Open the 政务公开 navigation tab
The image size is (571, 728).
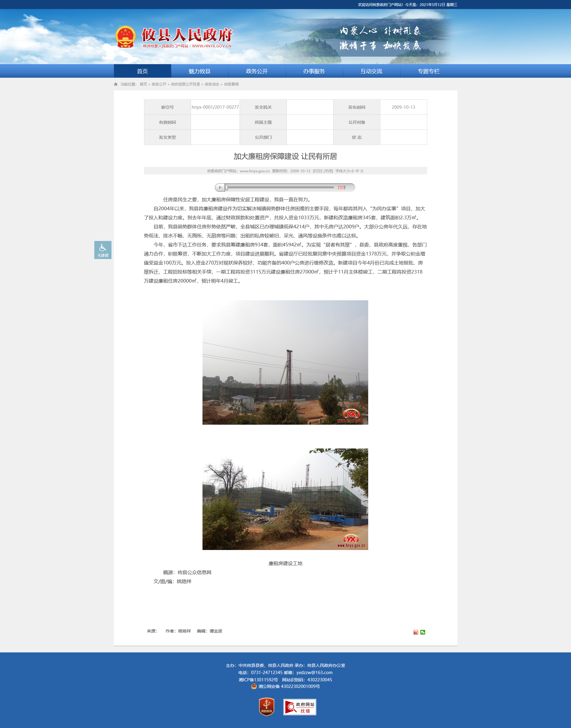(257, 71)
